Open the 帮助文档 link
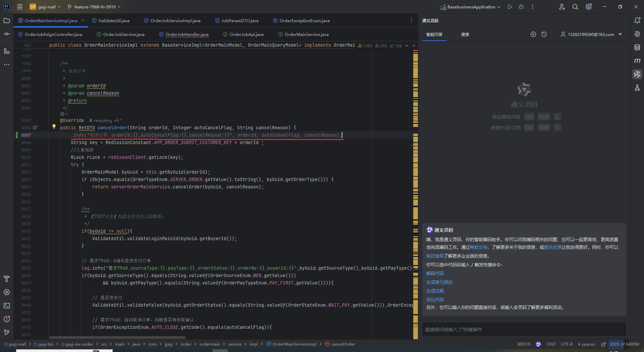Screen dimensions: 644x352 479,247
